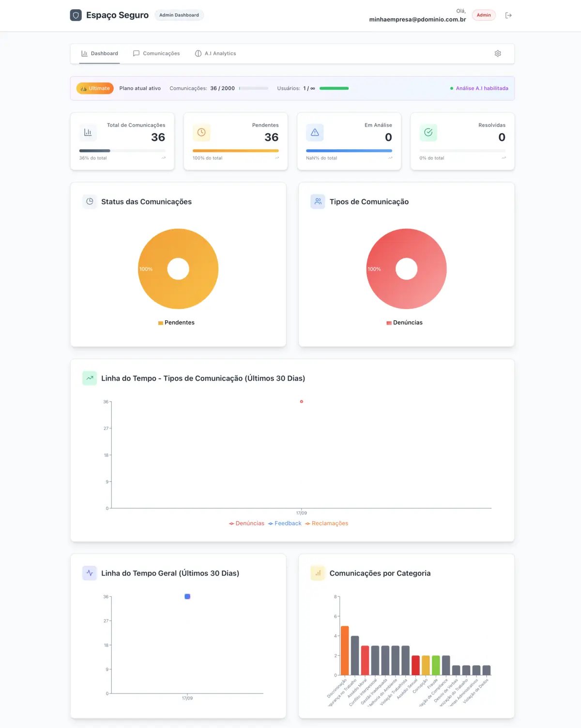Click the warning triangle icon on Em Análise card
581x728 pixels.
[x=315, y=132]
